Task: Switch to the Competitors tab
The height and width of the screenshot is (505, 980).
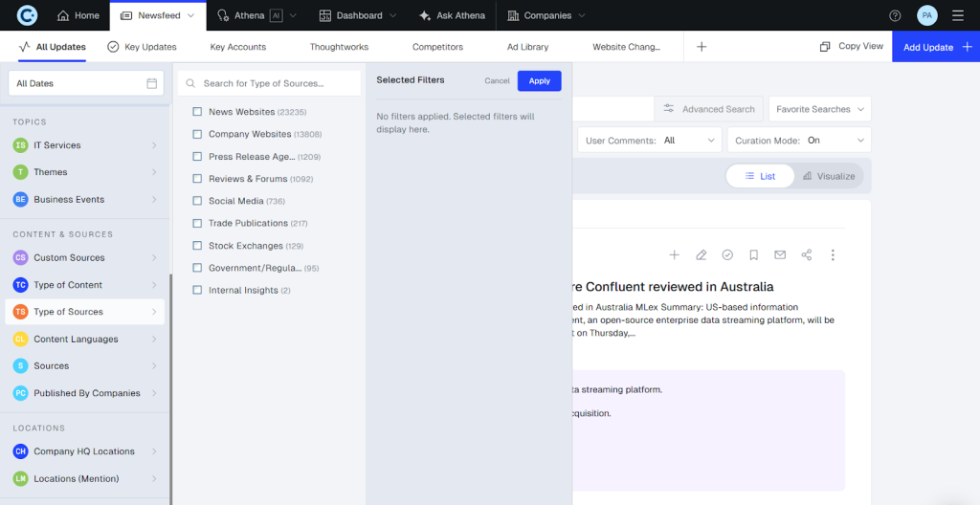Action: [437, 47]
